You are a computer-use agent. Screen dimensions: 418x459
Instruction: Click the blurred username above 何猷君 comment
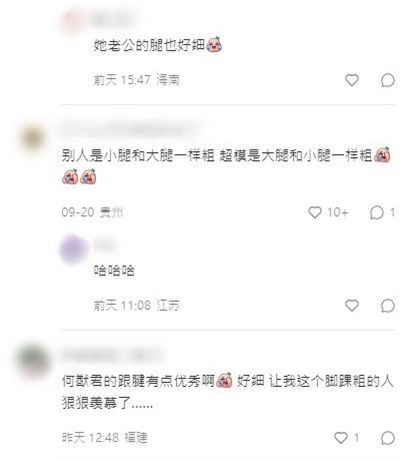113,354
